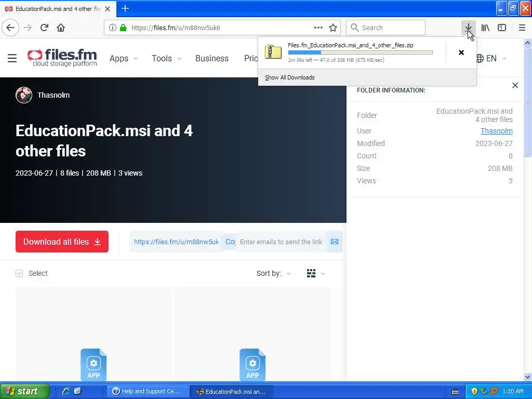
Task: Open the Sort by dropdown
Action: click(274, 273)
